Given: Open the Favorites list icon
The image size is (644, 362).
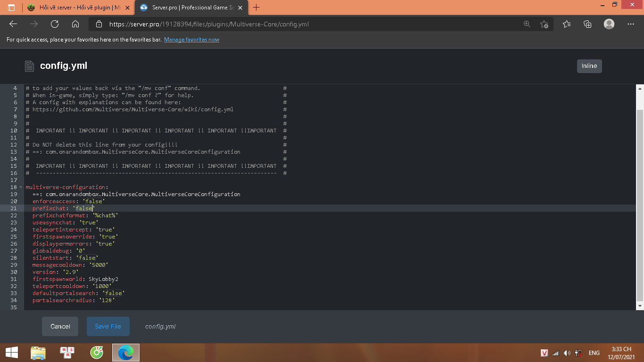Looking at the screenshot, I should tap(567, 24).
